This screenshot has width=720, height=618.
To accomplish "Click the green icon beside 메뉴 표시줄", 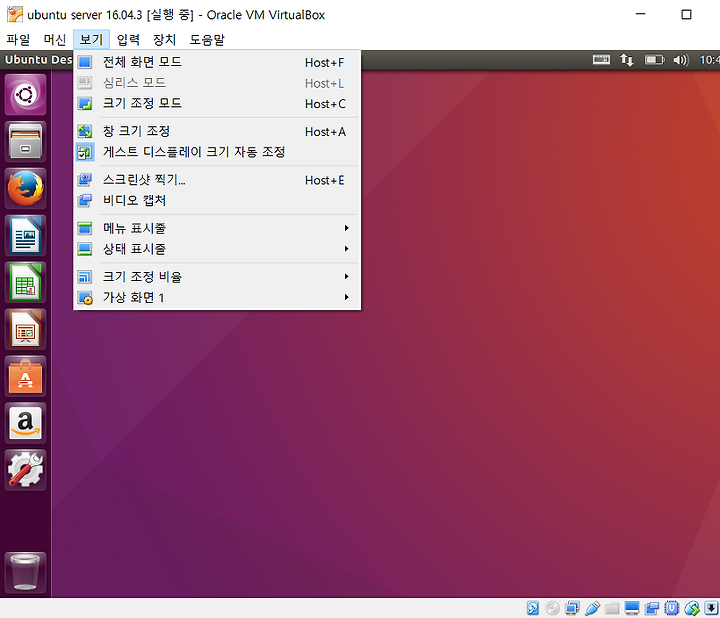I will [85, 228].
